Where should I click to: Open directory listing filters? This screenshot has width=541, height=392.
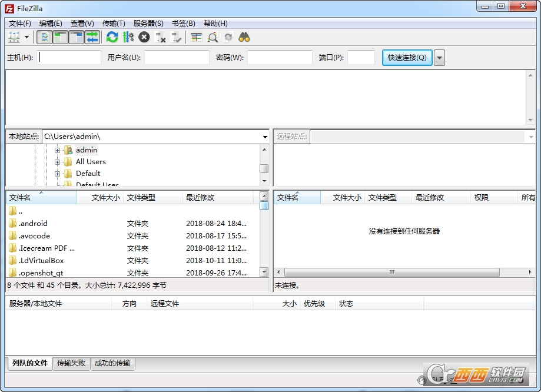(197, 37)
